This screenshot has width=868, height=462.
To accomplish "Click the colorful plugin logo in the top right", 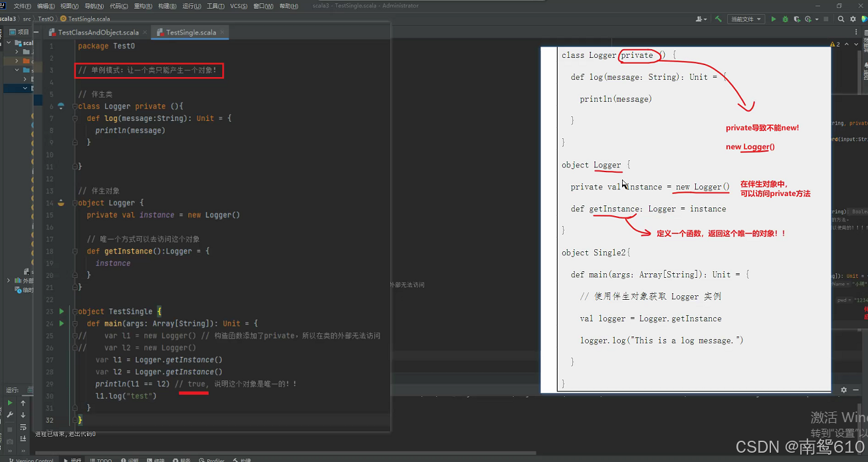I will 864,19.
